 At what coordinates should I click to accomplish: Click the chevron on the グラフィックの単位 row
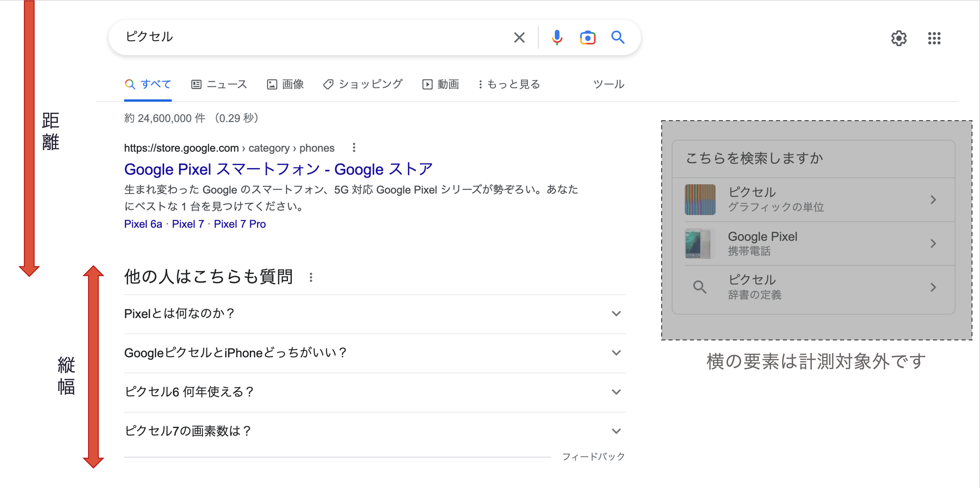[933, 200]
